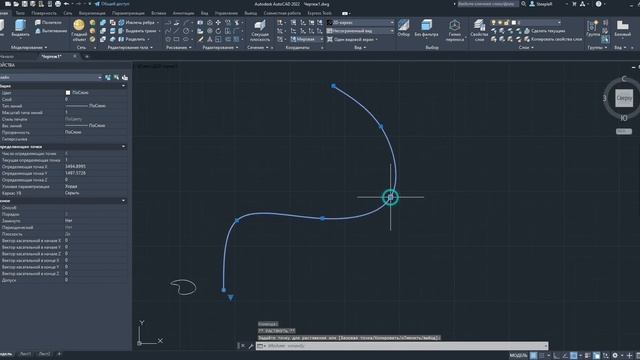Image resolution: width=640 pixels, height=360 pixels.
Task: Click the quick select icon in properties palette
Action: click(x=125, y=77)
